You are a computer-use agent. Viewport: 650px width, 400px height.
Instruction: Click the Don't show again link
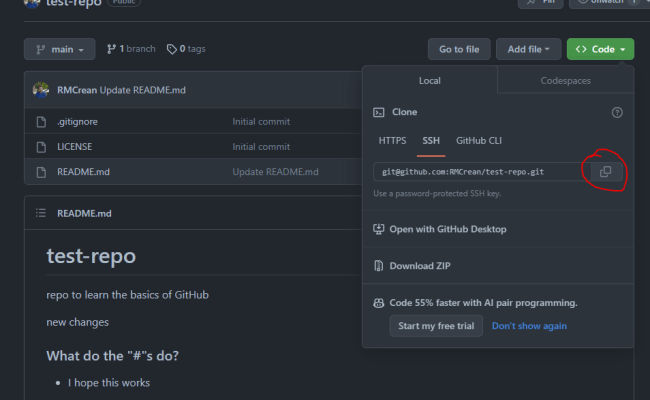(x=529, y=326)
